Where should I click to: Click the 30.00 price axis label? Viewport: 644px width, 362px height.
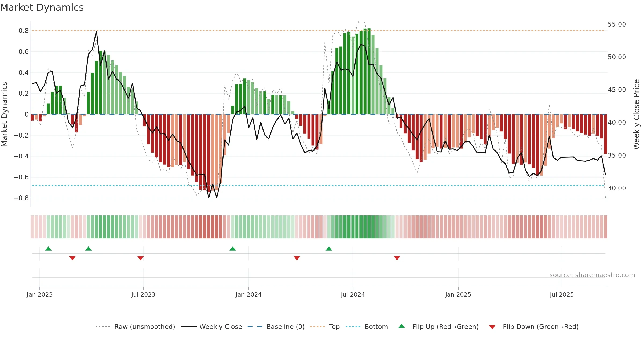tap(617, 188)
